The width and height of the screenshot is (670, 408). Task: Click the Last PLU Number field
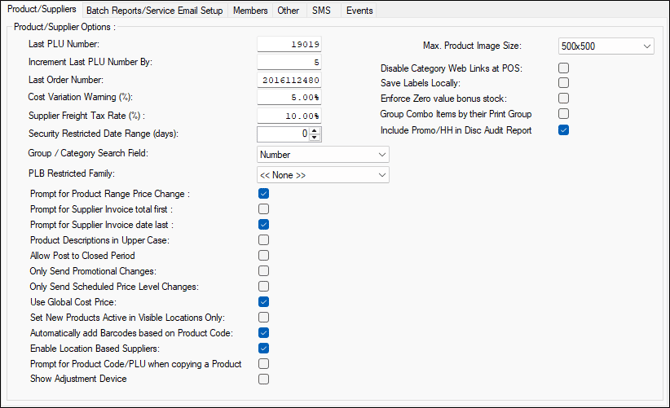click(289, 44)
